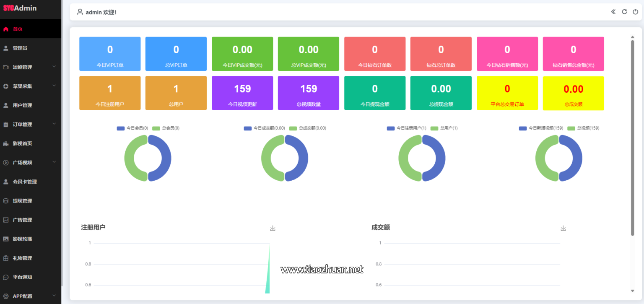Click the yellow 总成交额 stat card
This screenshot has width=644, height=304.
(x=573, y=93)
